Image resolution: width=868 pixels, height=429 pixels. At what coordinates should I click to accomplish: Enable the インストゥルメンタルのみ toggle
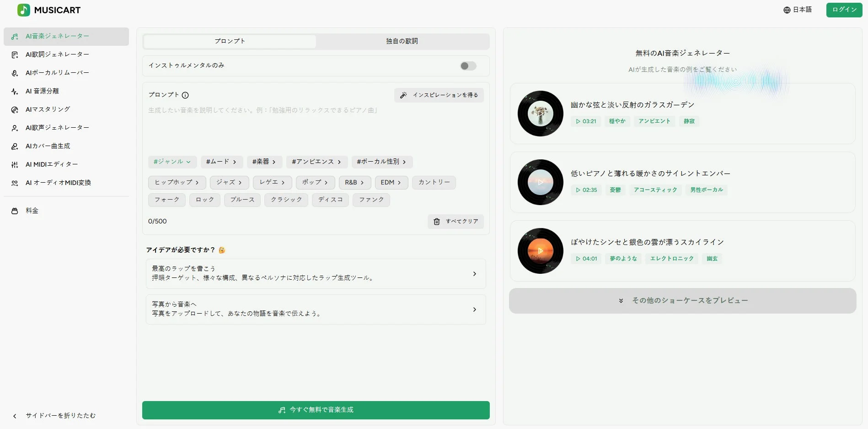point(467,65)
